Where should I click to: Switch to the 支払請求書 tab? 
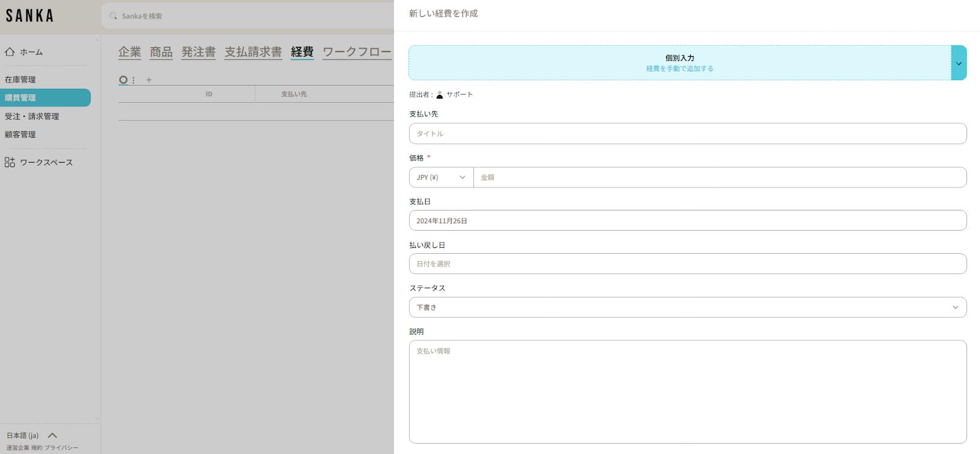tap(253, 52)
